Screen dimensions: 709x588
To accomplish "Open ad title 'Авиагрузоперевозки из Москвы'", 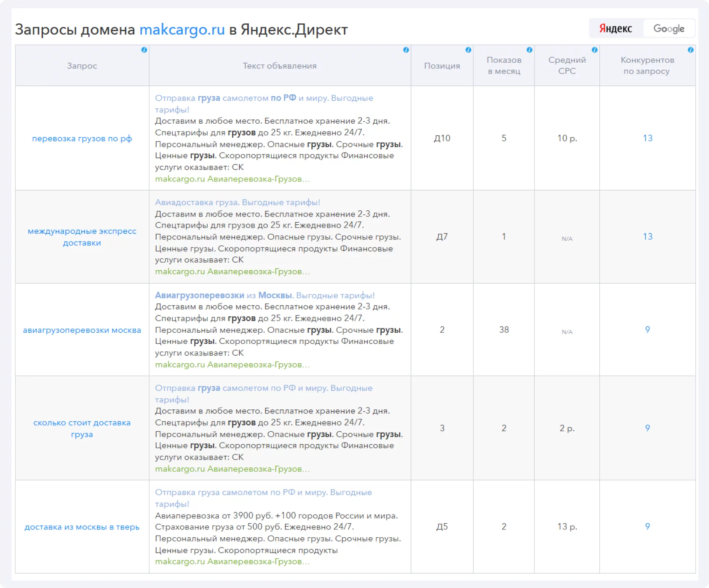I will click(x=265, y=295).
